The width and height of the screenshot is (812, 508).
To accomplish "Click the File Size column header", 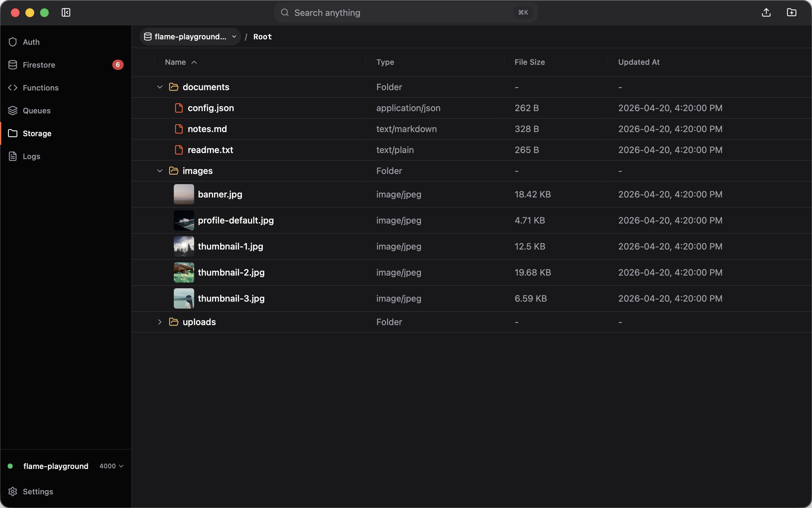I will pos(529,62).
